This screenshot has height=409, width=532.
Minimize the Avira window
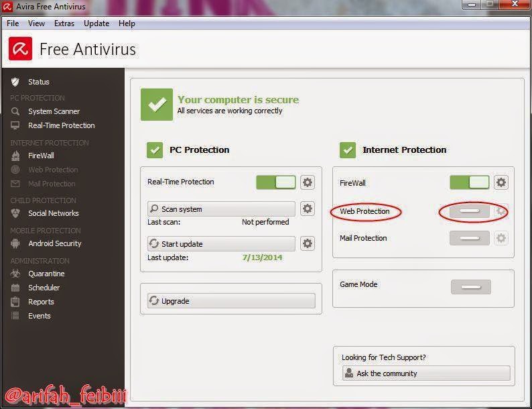pyautogui.click(x=472, y=5)
